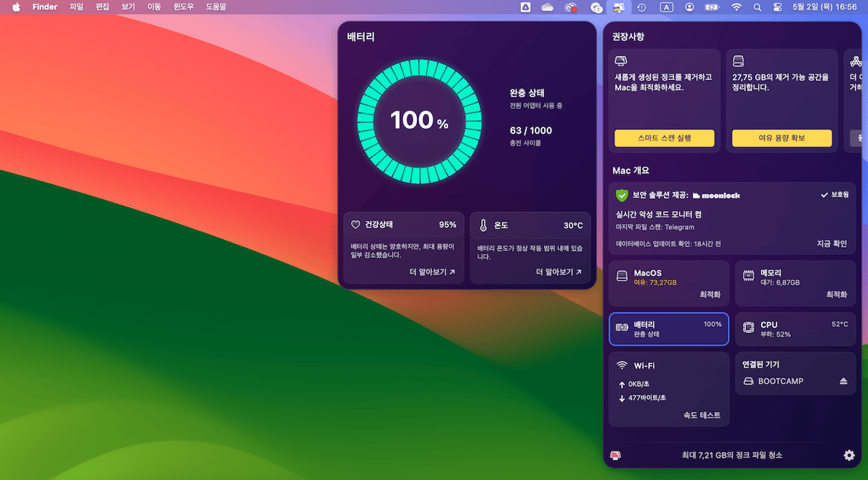The height and width of the screenshot is (480, 868).
Task: Open Control Center from the menu bar
Action: [777, 7]
